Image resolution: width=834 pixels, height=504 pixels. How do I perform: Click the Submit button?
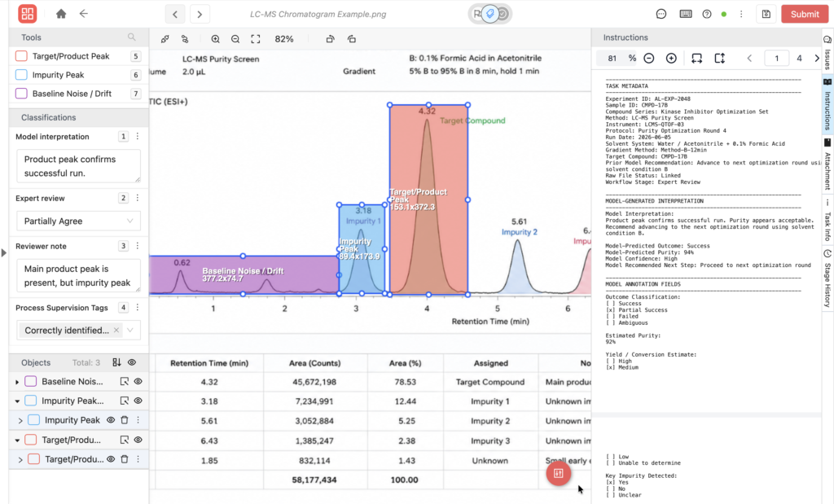tap(804, 15)
